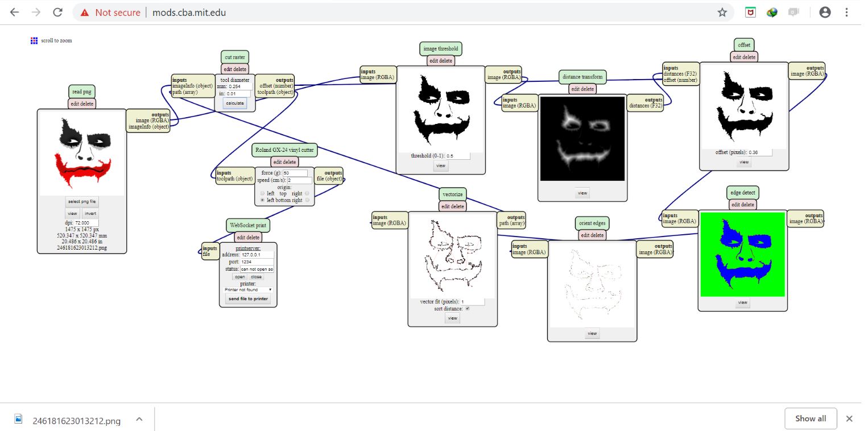Click the vectorize module title
The height and width of the screenshot is (431, 868).
click(x=453, y=194)
